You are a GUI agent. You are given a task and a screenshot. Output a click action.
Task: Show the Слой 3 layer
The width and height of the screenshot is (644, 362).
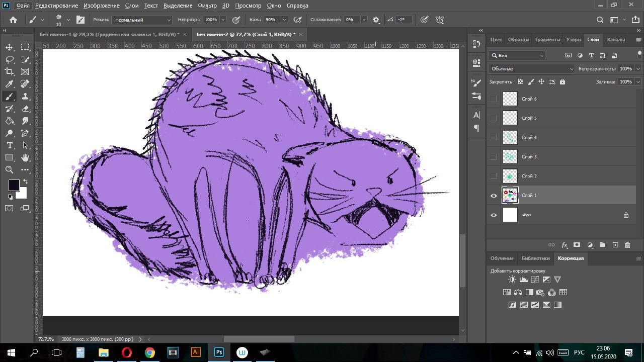[493, 157]
